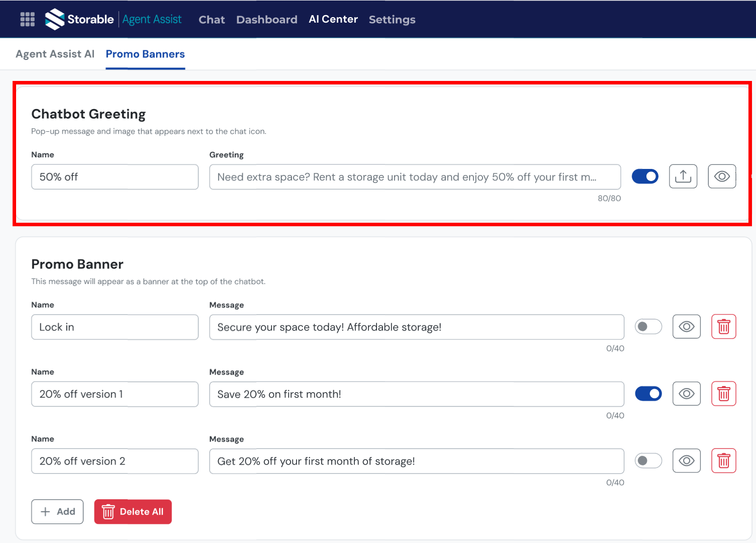Delete the 20% off version 1 banner

tap(723, 394)
